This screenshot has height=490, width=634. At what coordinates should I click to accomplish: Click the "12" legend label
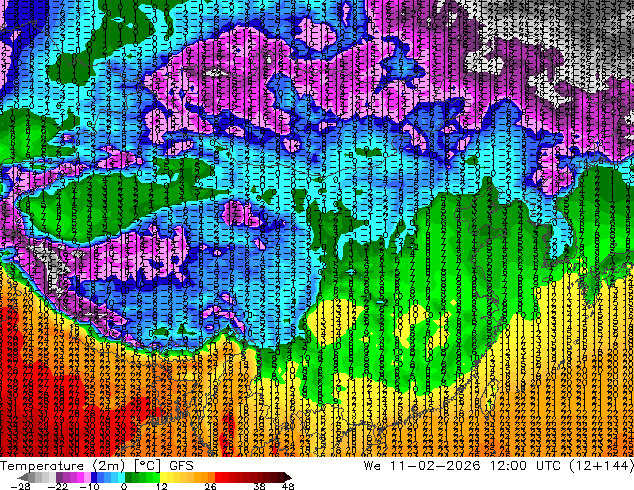[162, 486]
